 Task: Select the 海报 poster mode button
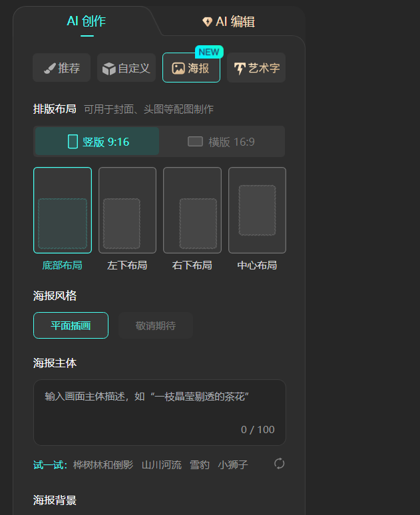pos(191,68)
